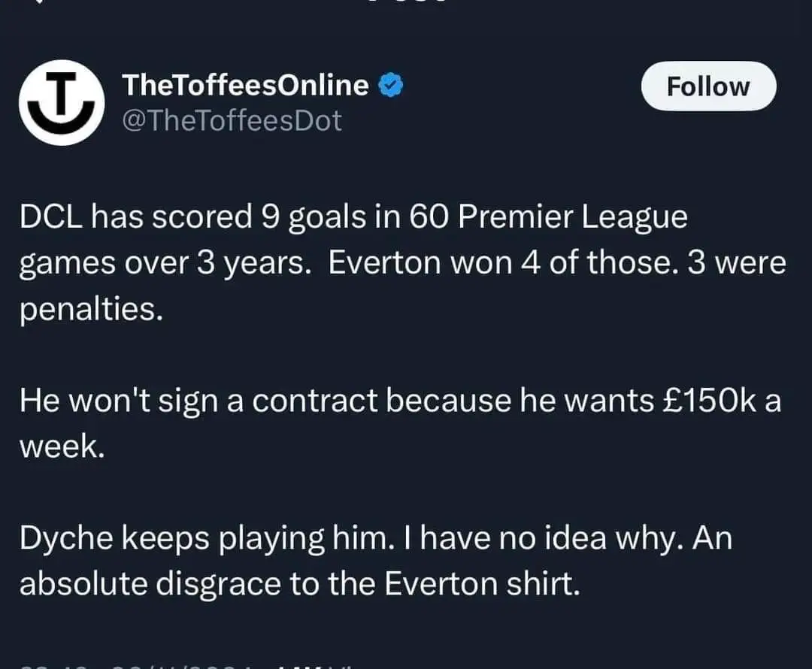Follow TheToffeesOnline account
The height and width of the screenshot is (669, 812).
[707, 86]
